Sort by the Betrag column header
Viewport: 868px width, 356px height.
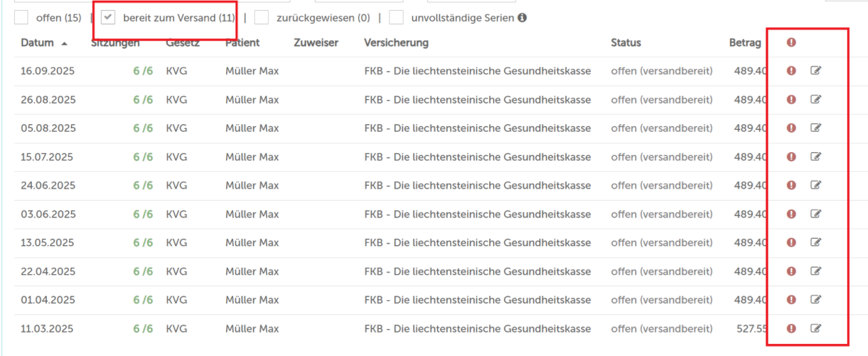pyautogui.click(x=745, y=43)
